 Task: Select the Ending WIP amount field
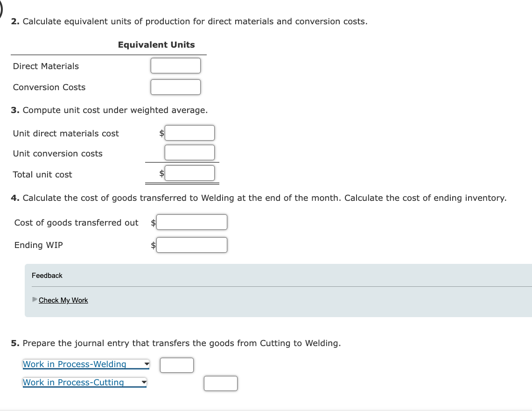tap(192, 245)
